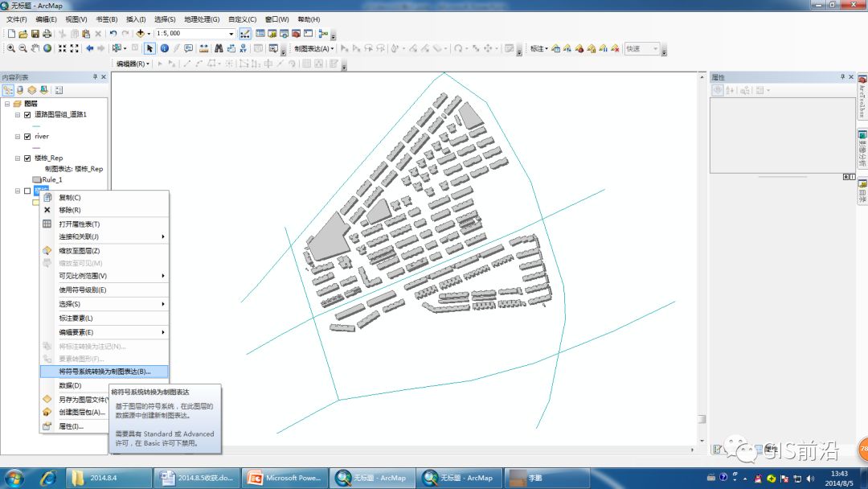Open the map scale 1:5,000 dropdown
The width and height of the screenshot is (868, 489).
(231, 33)
